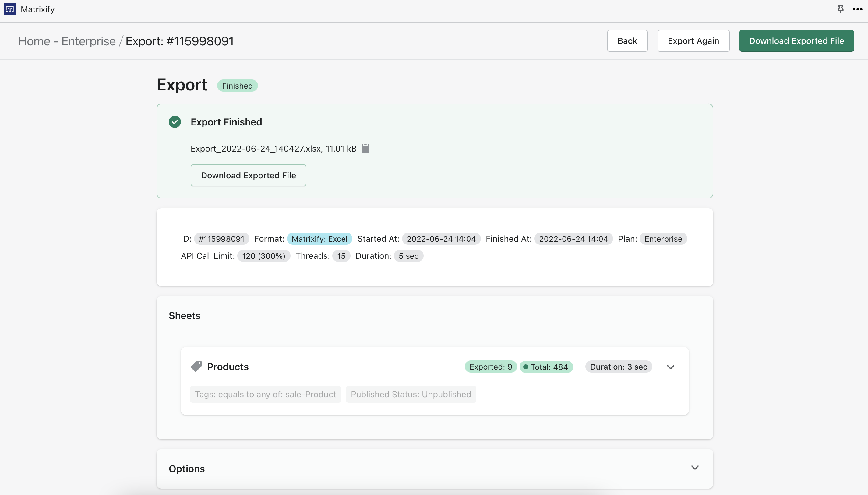868x495 pixels.
Task: Click the green Export Finished checkmark icon
Action: 175,122
